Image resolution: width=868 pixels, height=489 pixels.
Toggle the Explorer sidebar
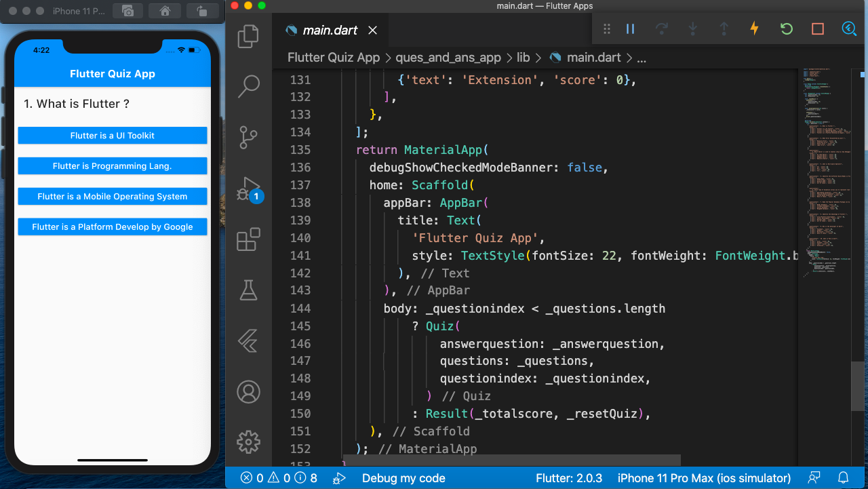tap(248, 36)
